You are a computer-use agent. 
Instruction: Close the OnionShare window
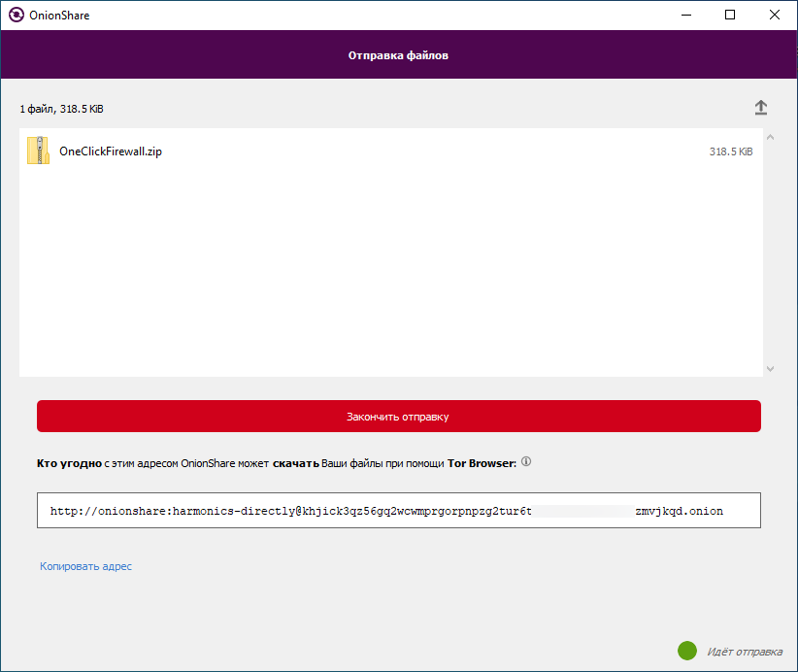coord(774,15)
